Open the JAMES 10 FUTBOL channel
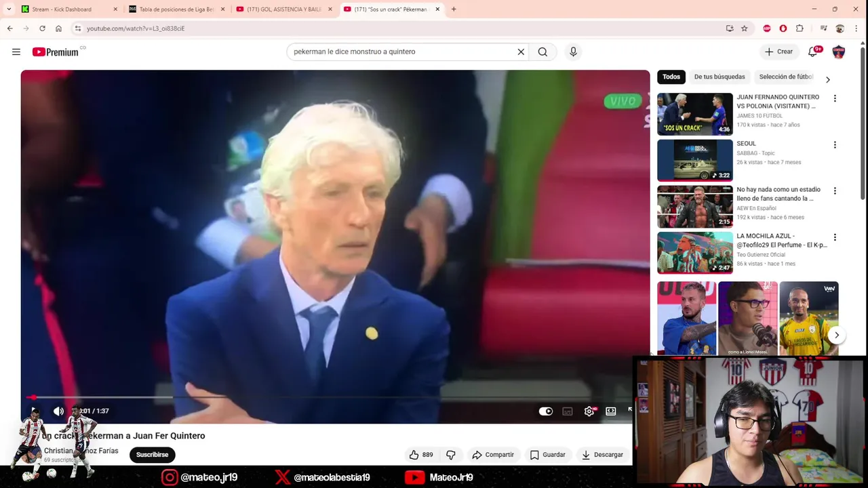This screenshot has height=488, width=868. pos(761,116)
